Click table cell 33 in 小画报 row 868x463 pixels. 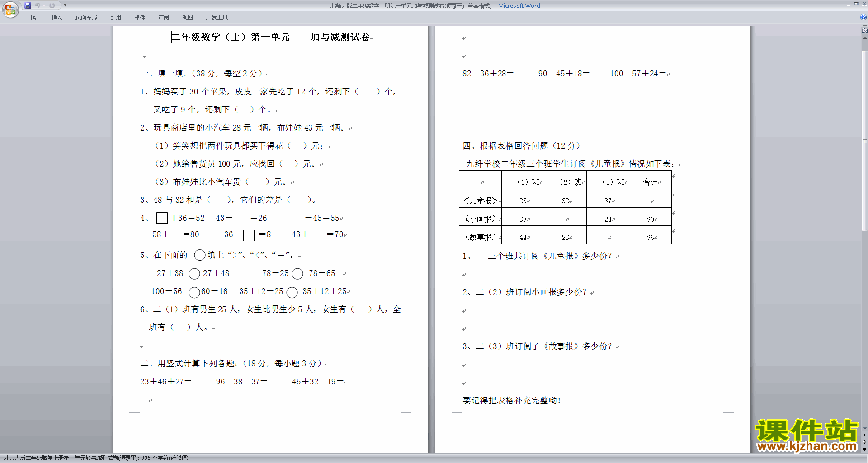523,217
